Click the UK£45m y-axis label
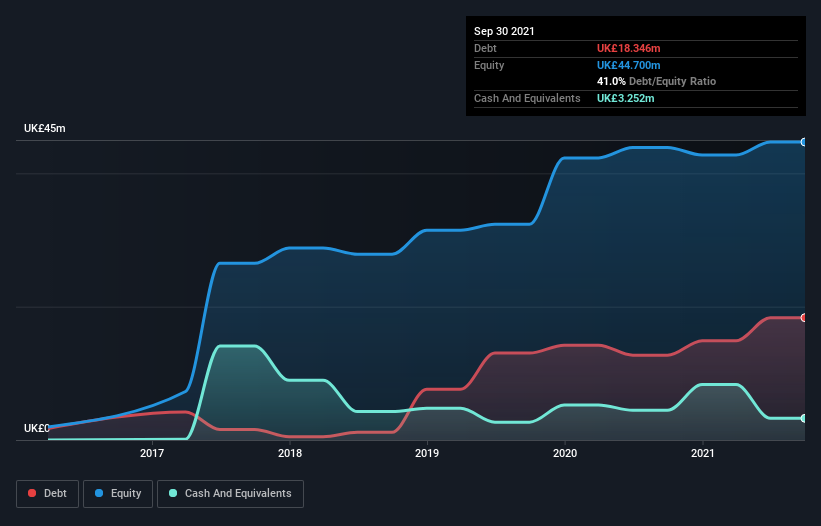 click(x=45, y=128)
